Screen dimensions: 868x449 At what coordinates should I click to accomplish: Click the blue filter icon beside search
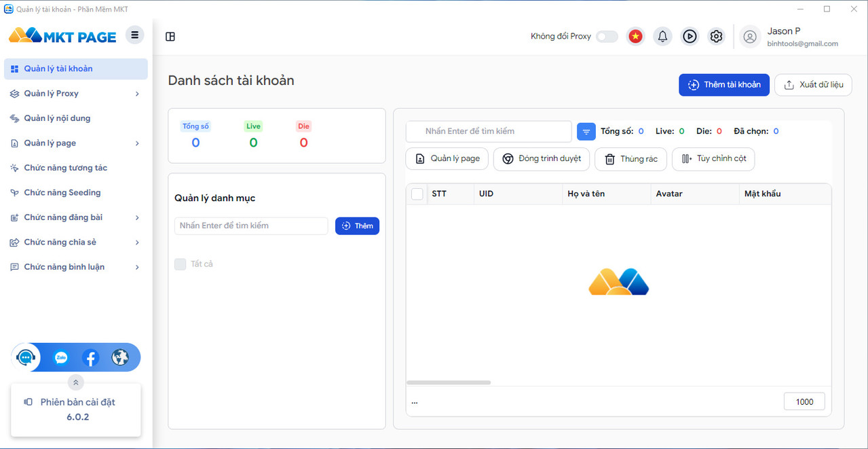[586, 132]
